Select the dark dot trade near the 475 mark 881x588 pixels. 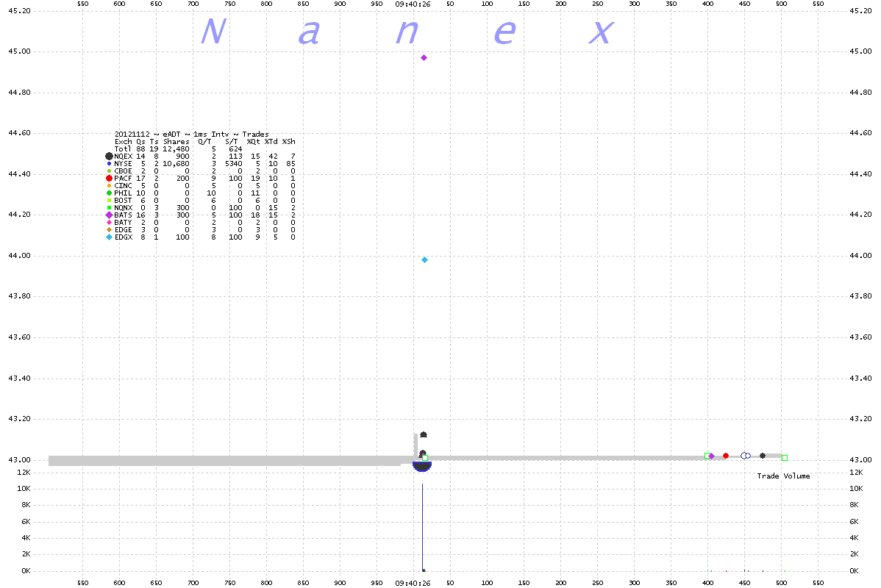[x=763, y=456]
